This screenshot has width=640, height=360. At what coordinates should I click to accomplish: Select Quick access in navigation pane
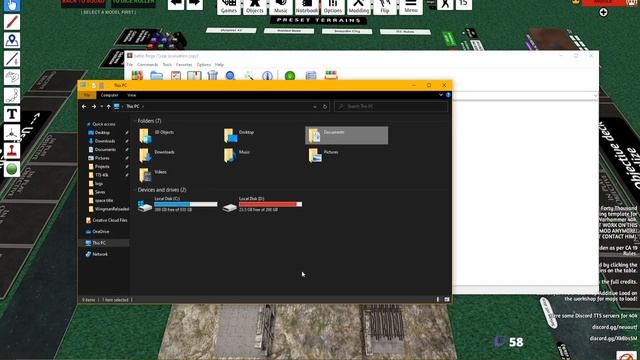tap(104, 124)
